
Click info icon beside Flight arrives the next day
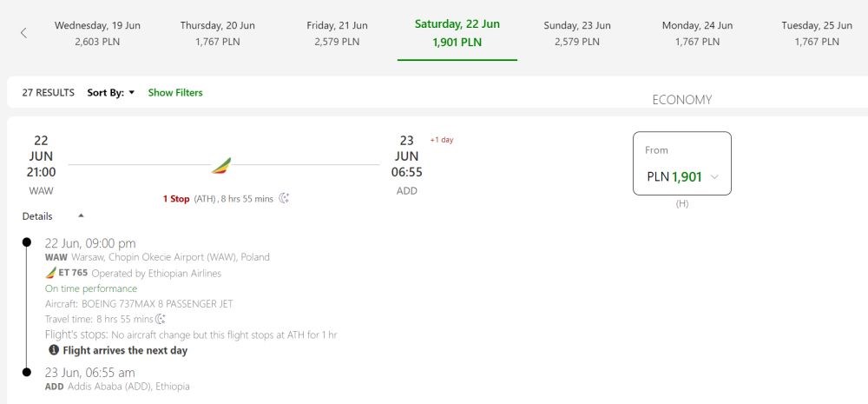(54, 350)
